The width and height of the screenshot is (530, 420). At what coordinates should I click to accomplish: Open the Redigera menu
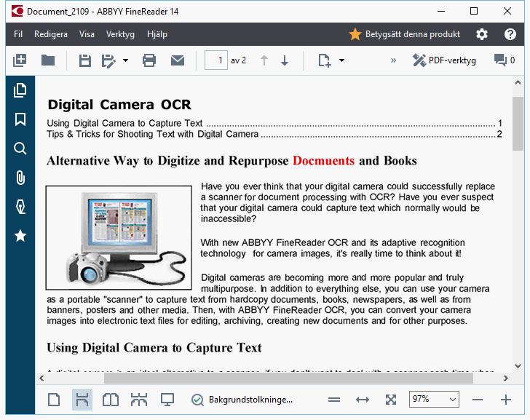(51, 34)
